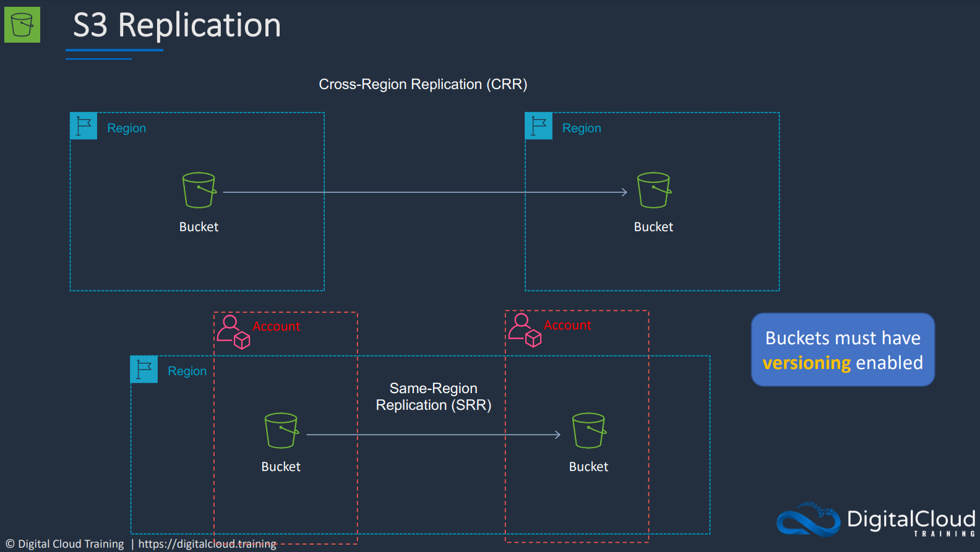Viewport: 980px width, 552px height.
Task: Click the flag icon of the CRR source region
Action: 84,126
